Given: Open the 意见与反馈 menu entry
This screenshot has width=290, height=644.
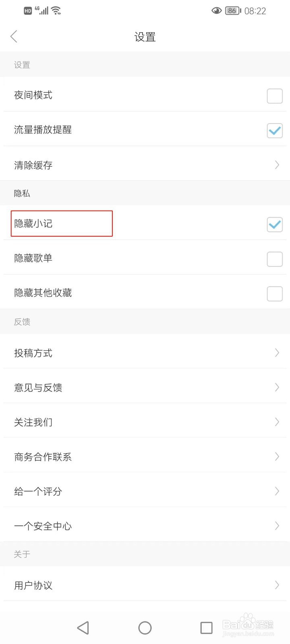Looking at the screenshot, I should pos(145,388).
